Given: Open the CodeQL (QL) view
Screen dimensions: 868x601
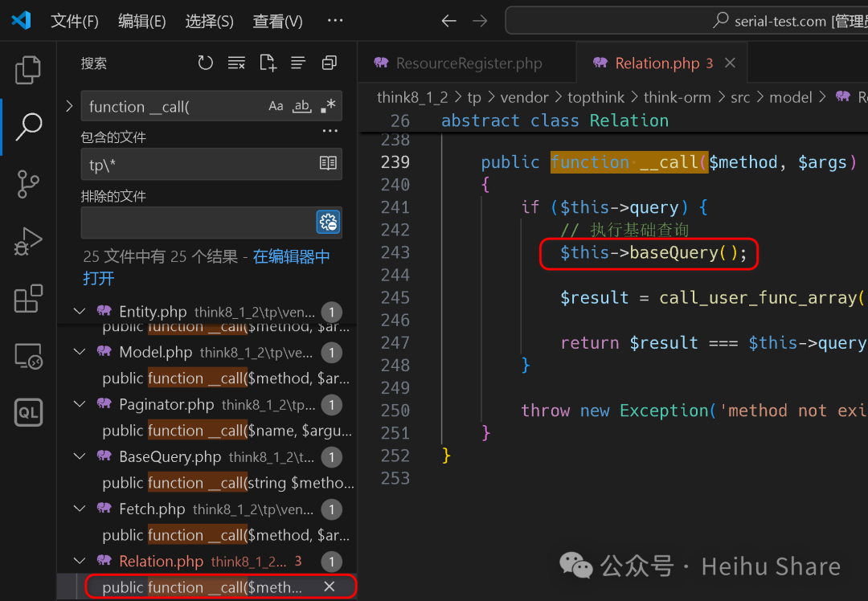Looking at the screenshot, I should 27,412.
